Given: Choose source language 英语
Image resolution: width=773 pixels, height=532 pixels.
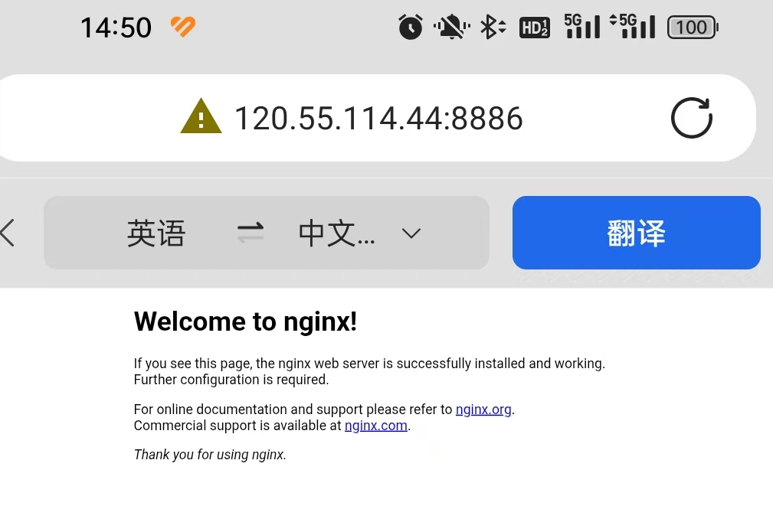Looking at the screenshot, I should (156, 233).
